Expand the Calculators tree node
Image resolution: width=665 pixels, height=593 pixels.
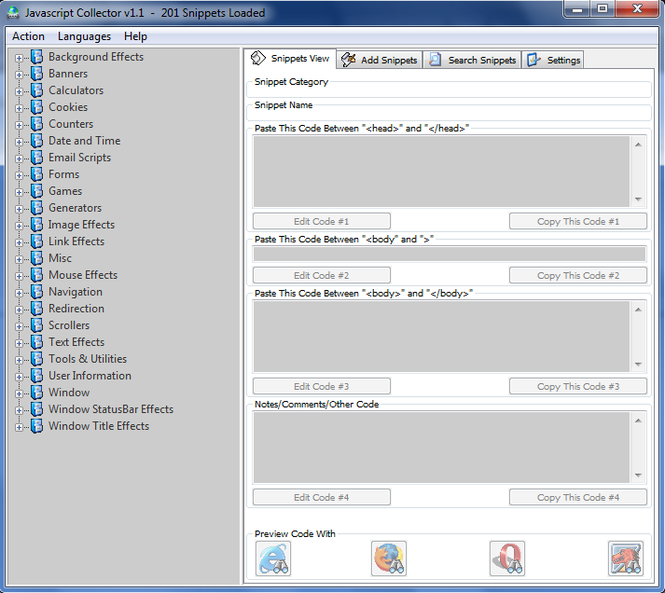[x=19, y=92]
